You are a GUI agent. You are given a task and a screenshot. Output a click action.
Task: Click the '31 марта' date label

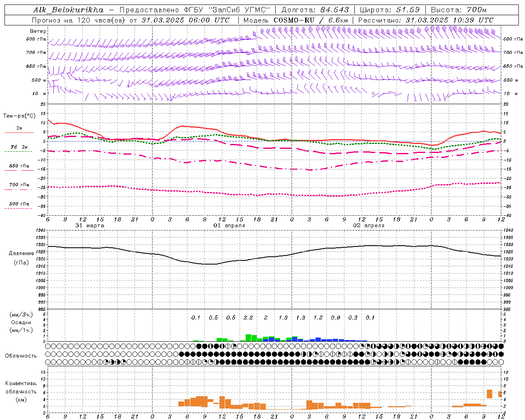pos(90,226)
